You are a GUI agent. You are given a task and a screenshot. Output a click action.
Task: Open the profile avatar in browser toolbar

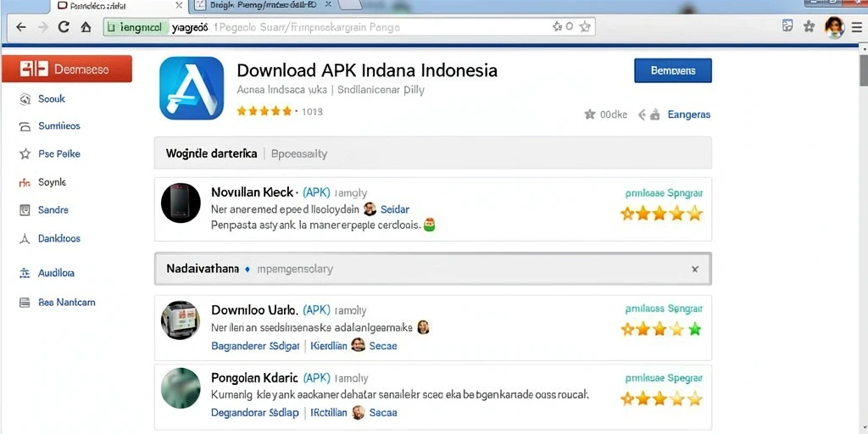[x=835, y=27]
